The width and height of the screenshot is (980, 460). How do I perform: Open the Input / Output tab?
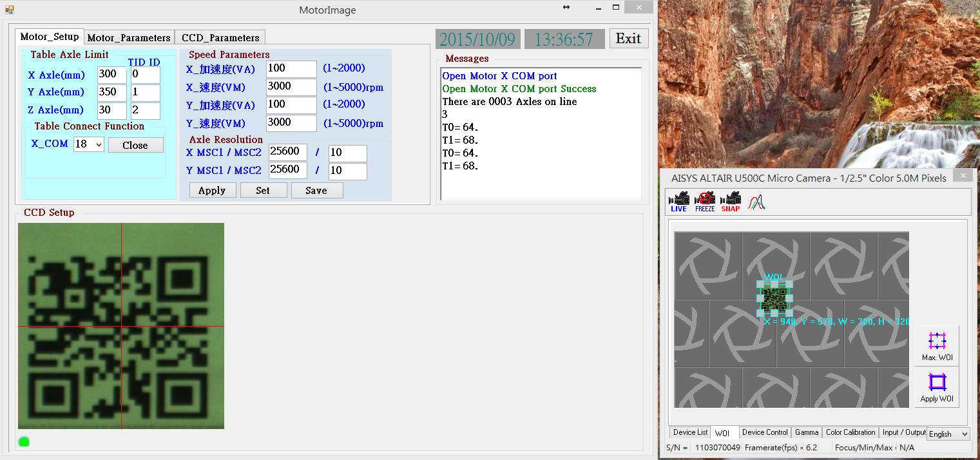[903, 432]
